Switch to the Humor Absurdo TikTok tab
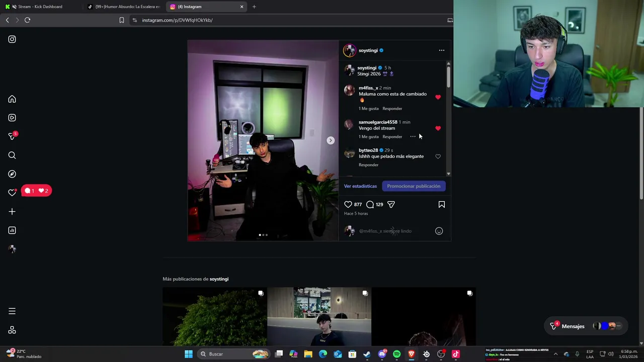The image size is (644, 362). pyautogui.click(x=123, y=7)
